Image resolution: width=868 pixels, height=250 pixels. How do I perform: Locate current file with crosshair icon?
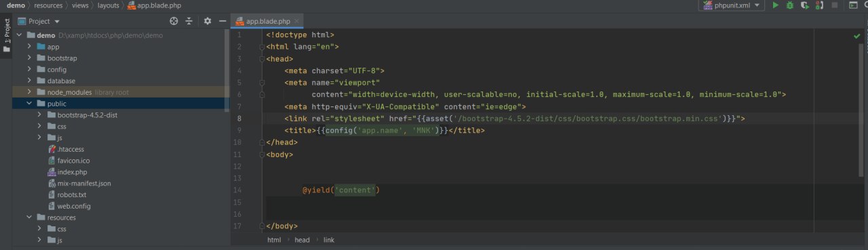(x=174, y=21)
